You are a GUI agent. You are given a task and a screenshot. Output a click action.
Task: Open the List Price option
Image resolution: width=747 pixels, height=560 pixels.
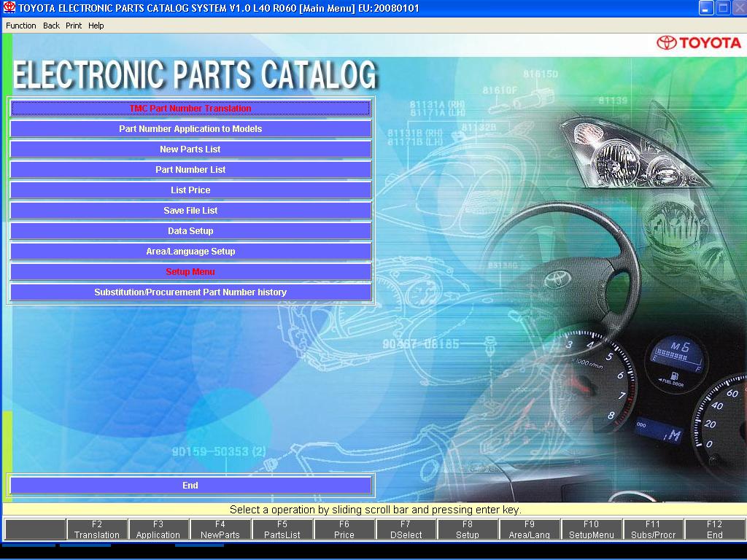click(190, 190)
